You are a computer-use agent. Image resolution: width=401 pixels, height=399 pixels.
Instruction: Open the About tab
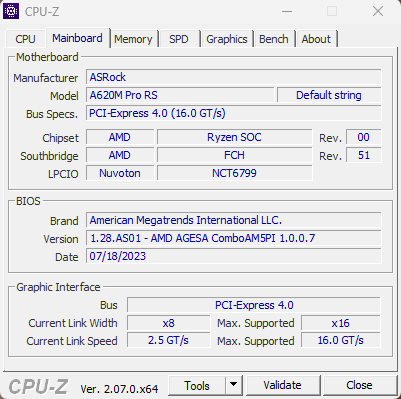(316, 39)
